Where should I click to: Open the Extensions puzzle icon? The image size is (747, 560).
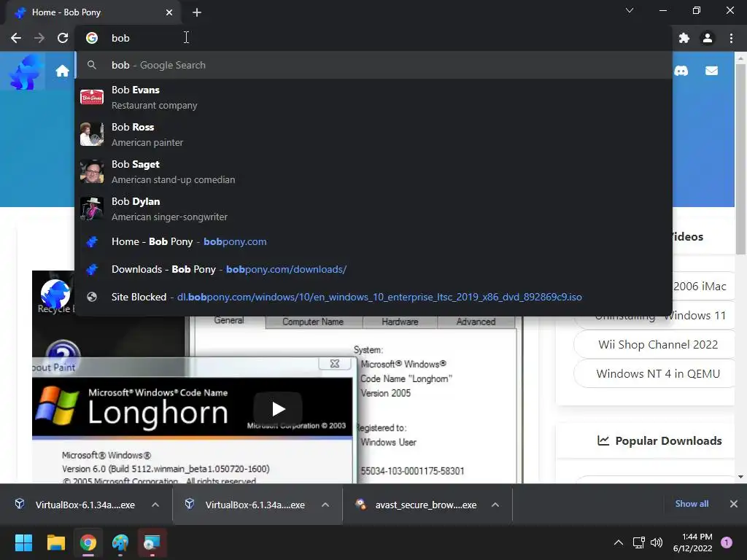click(684, 38)
